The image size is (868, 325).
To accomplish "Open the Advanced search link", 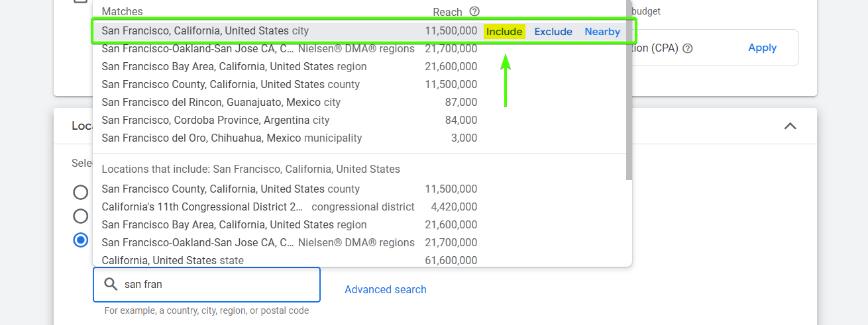I will (386, 289).
